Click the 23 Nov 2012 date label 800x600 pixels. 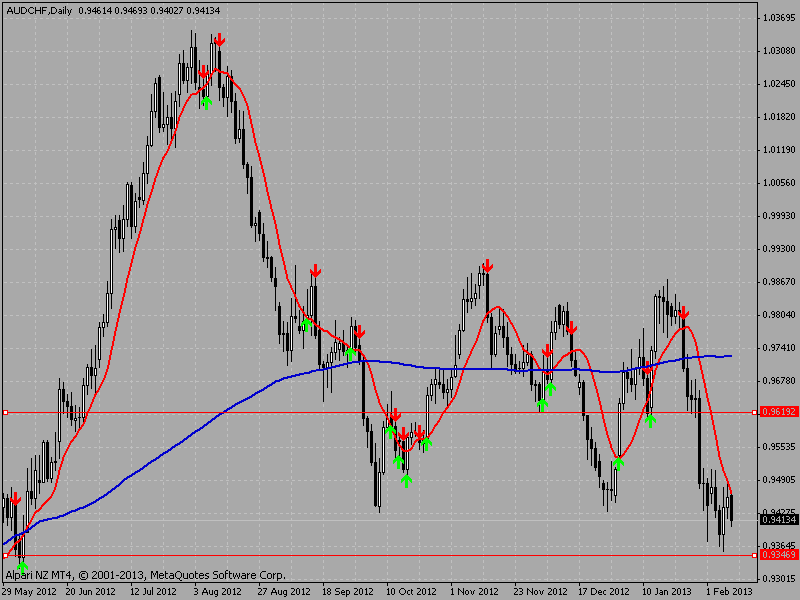[x=540, y=592]
